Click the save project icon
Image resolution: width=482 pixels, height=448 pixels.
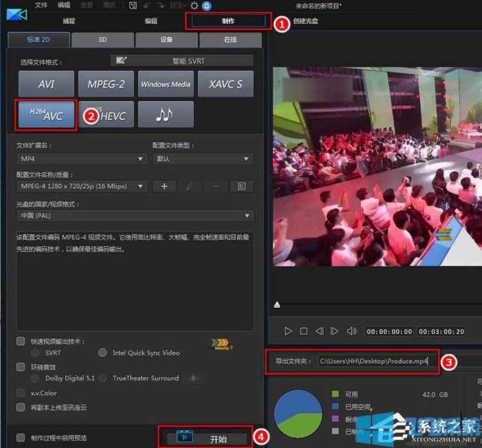point(133,6)
